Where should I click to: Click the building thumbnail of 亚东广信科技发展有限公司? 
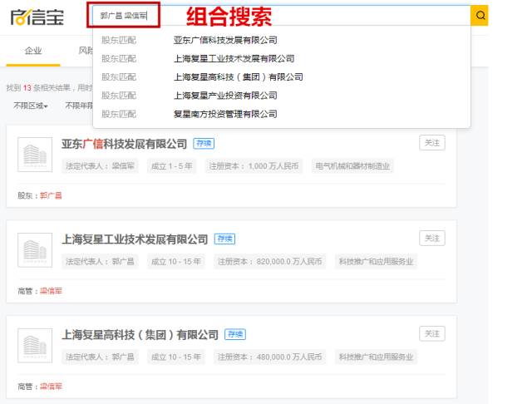[35, 155]
